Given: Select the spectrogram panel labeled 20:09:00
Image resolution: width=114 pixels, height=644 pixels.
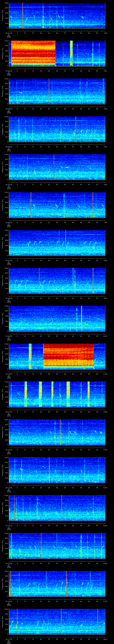Looking at the screenshot, I should pos(57,318).
